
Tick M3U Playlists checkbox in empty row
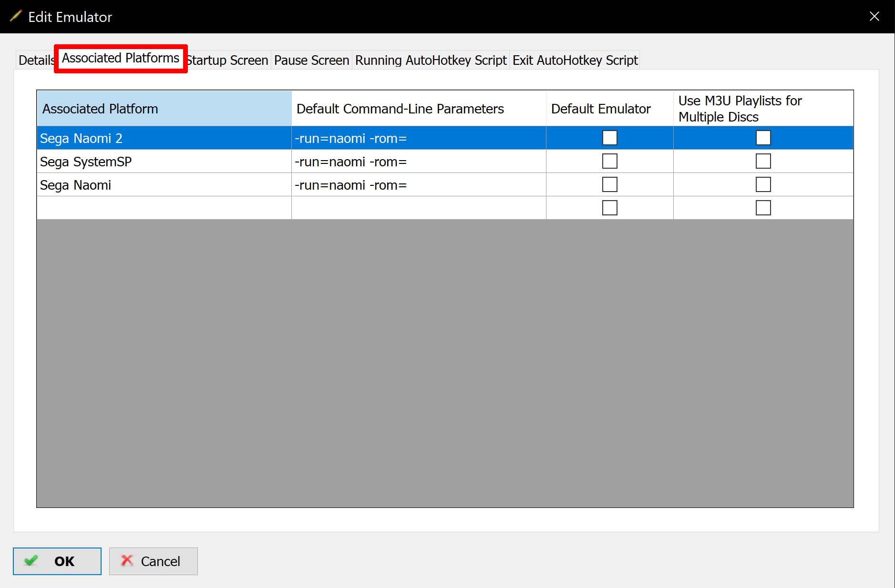(x=763, y=208)
